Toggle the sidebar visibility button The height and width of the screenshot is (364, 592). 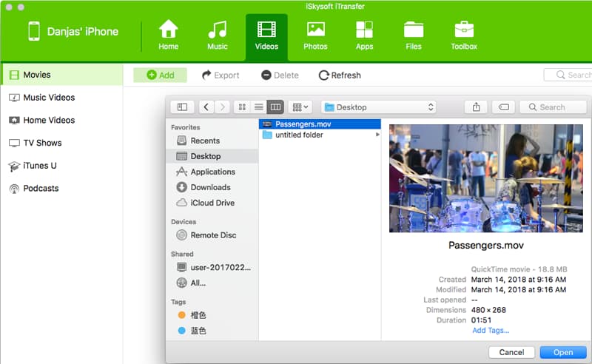coord(182,107)
